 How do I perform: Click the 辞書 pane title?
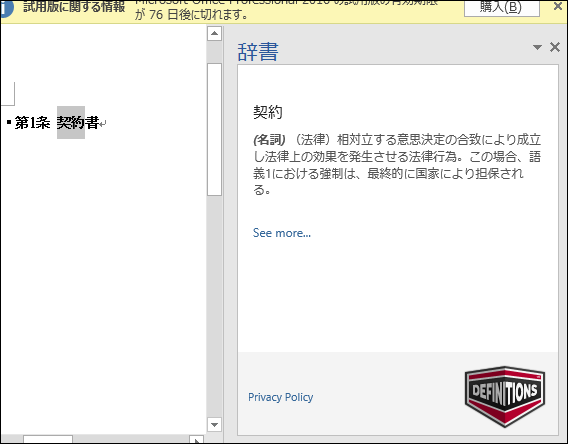pos(258,51)
